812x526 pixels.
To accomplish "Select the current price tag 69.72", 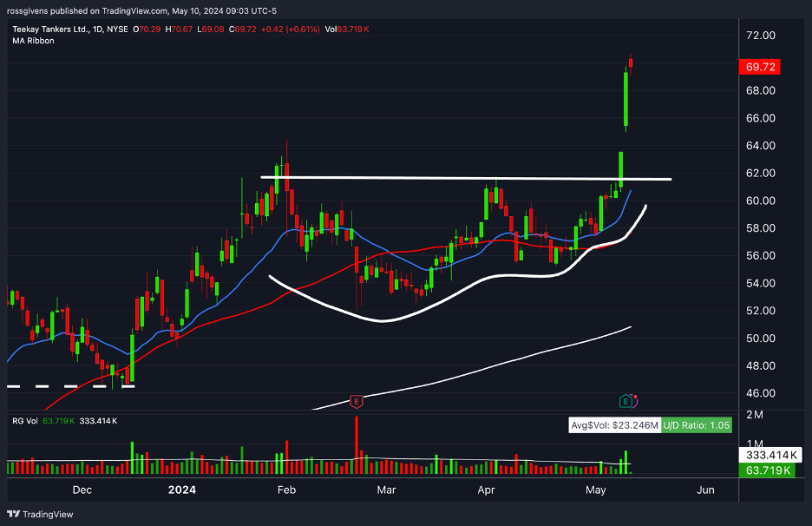I will (760, 67).
